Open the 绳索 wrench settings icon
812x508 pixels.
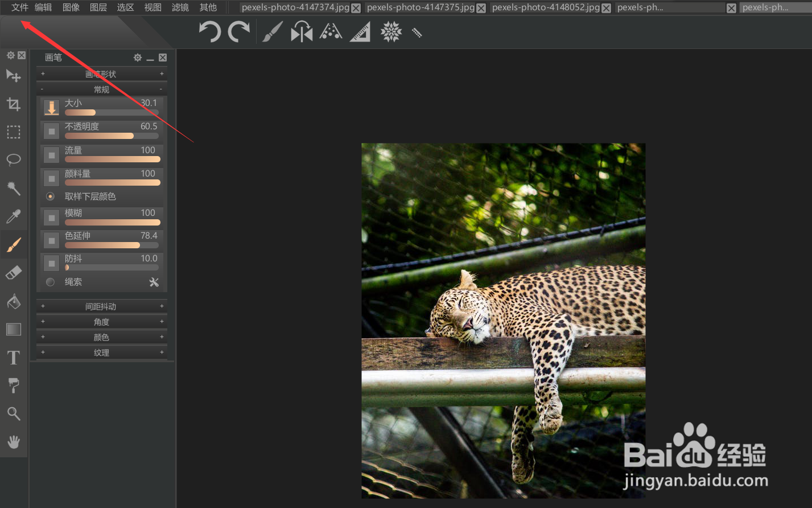tap(154, 282)
